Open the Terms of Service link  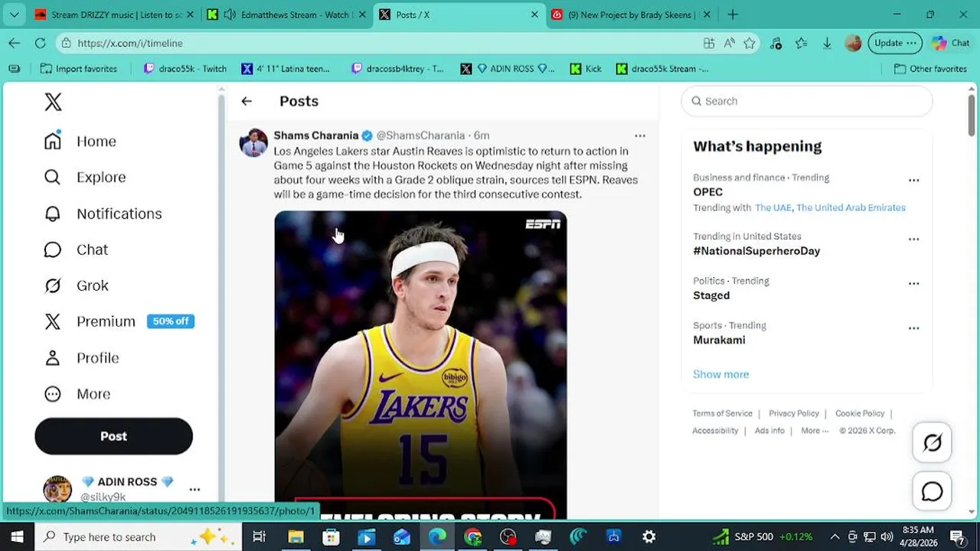click(722, 413)
